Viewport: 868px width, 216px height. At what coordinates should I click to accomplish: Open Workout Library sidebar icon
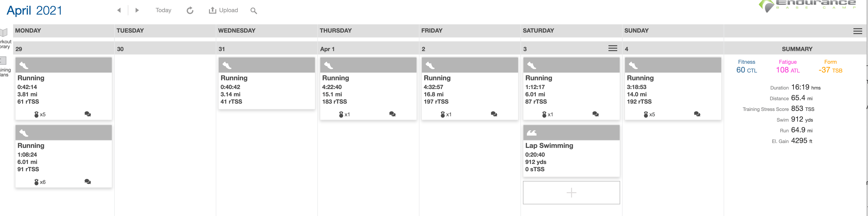[x=4, y=33]
